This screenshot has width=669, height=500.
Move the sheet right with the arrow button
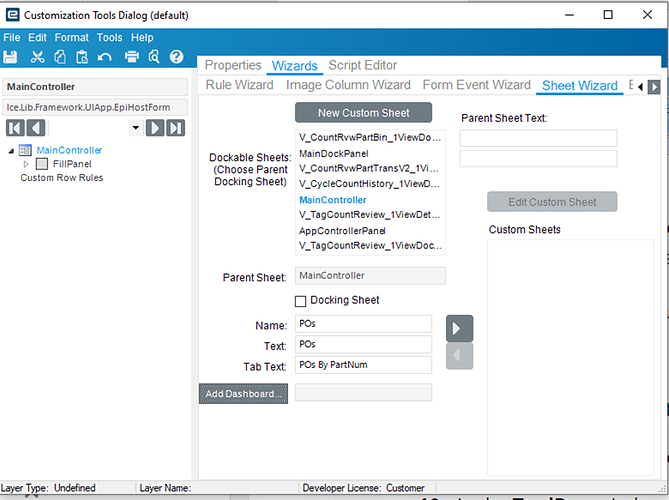[459, 328]
